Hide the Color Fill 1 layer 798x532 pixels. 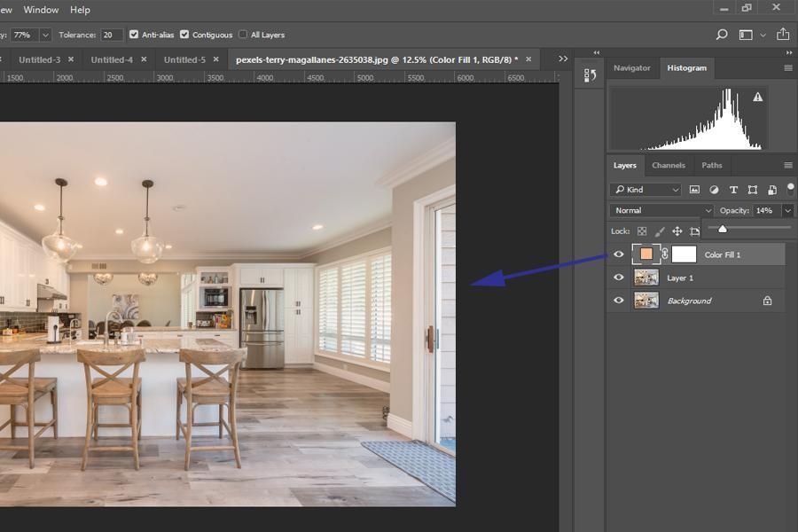tap(619, 254)
